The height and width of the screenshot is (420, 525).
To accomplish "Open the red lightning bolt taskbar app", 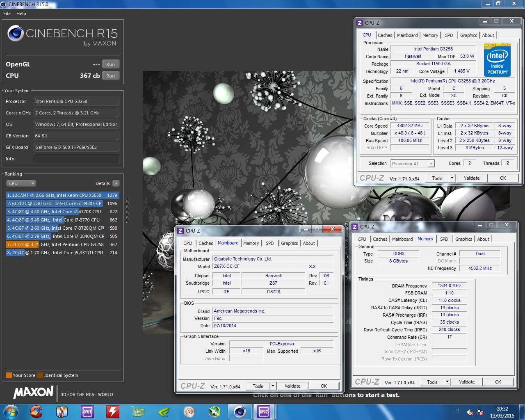I will pyautogui.click(x=112, y=411).
